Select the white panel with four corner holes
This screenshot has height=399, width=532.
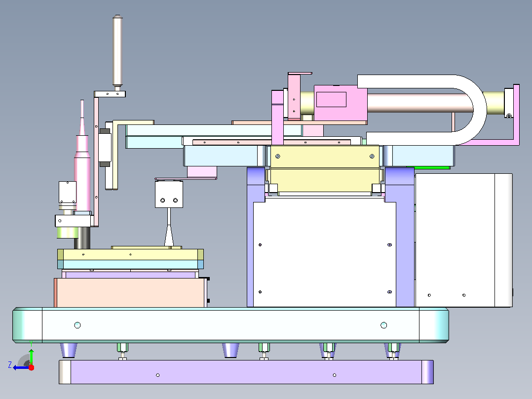[325, 253]
